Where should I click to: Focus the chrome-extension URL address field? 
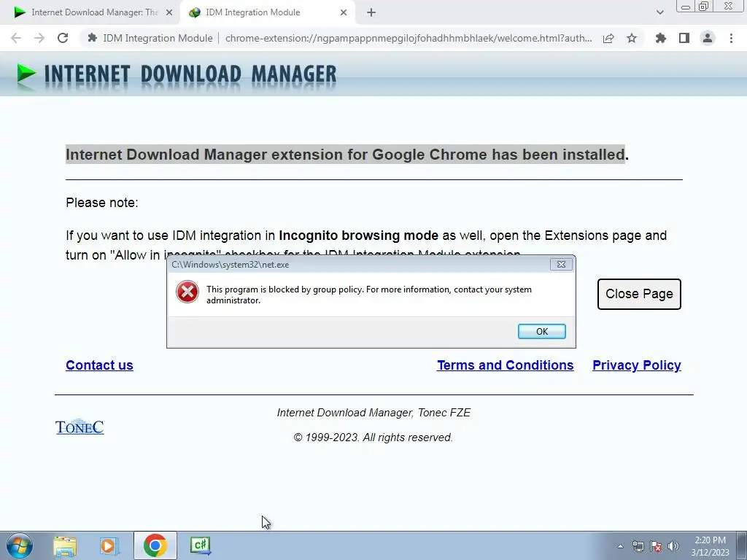(x=409, y=38)
